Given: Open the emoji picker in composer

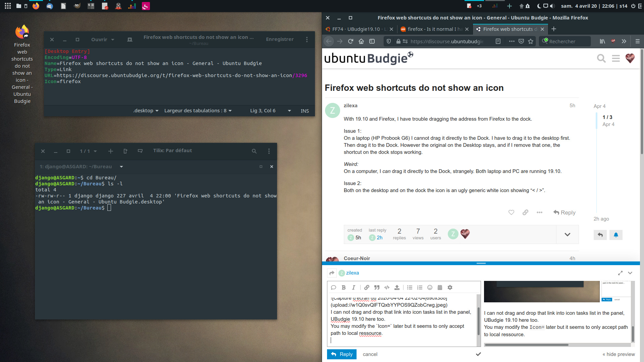Looking at the screenshot, I should pyautogui.click(x=430, y=288).
